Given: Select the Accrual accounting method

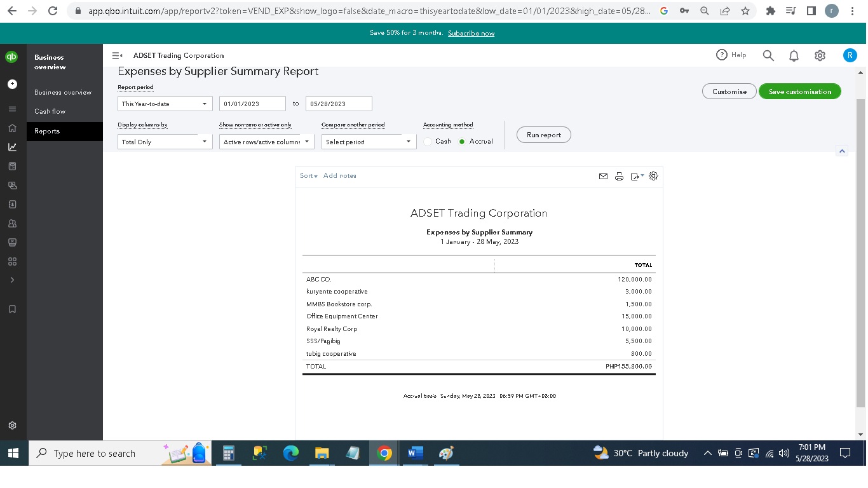Looking at the screenshot, I should (x=462, y=142).
